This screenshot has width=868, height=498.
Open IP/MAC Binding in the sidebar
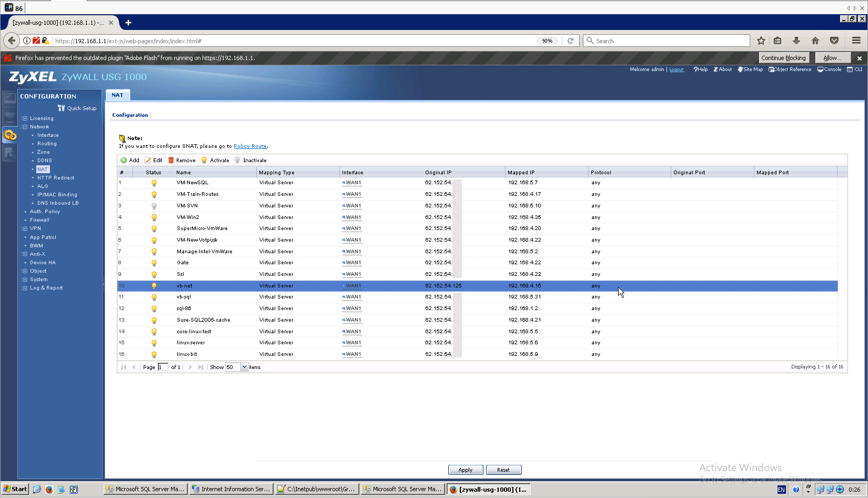[57, 195]
